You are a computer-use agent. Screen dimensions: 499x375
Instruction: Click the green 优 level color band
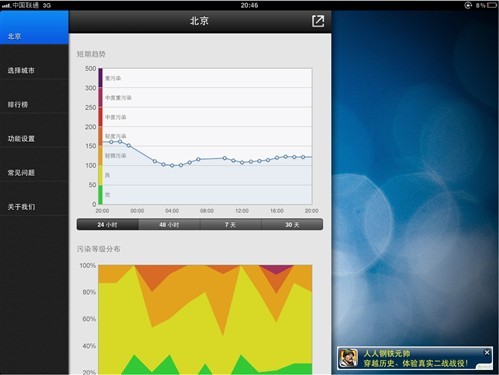(x=100, y=195)
